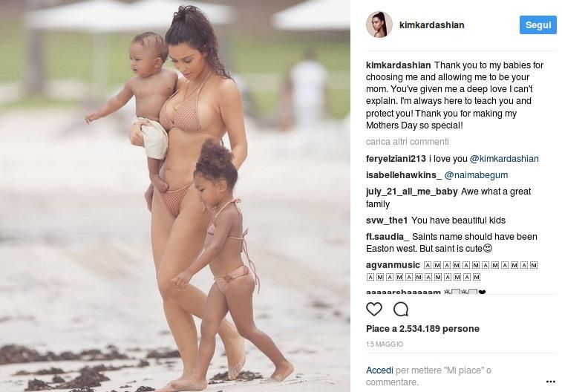Click the main beach photo

click(x=175, y=196)
